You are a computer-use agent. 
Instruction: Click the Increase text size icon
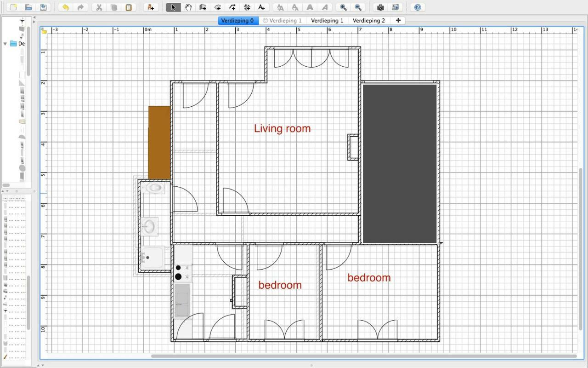click(x=280, y=7)
